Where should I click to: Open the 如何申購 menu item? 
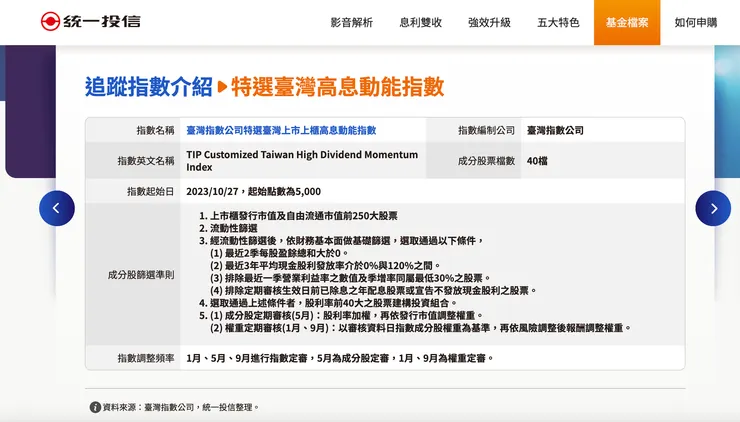696,23
